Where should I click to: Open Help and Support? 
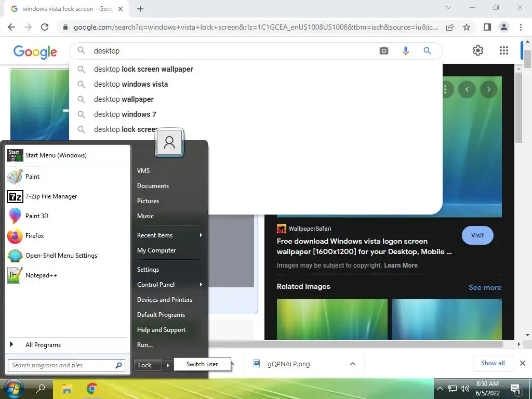click(x=161, y=330)
